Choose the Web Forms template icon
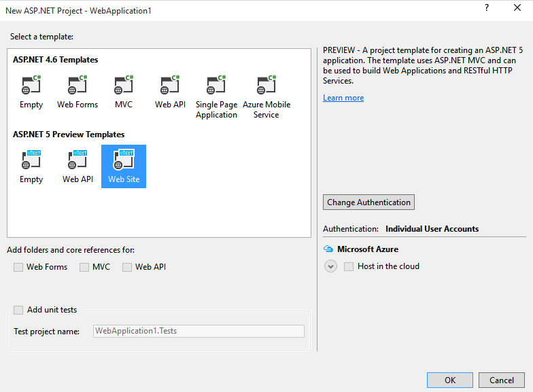The width and height of the screenshot is (533, 392). click(x=77, y=86)
